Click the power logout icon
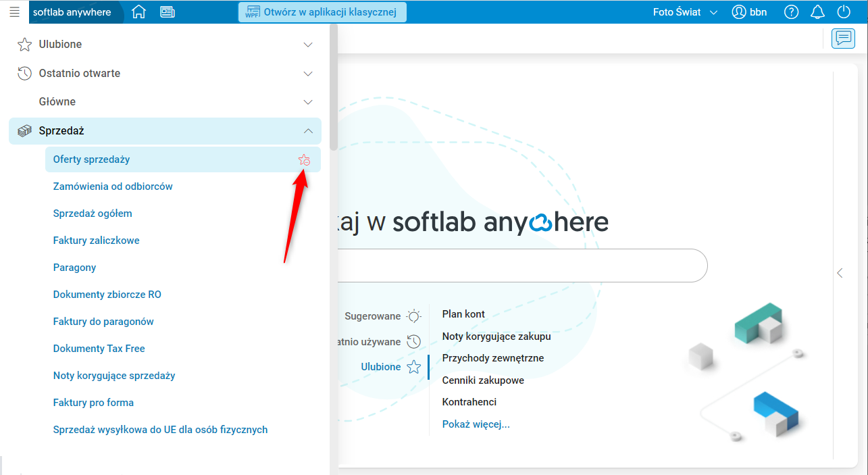Image resolution: width=868 pixels, height=475 pixels. 844,12
